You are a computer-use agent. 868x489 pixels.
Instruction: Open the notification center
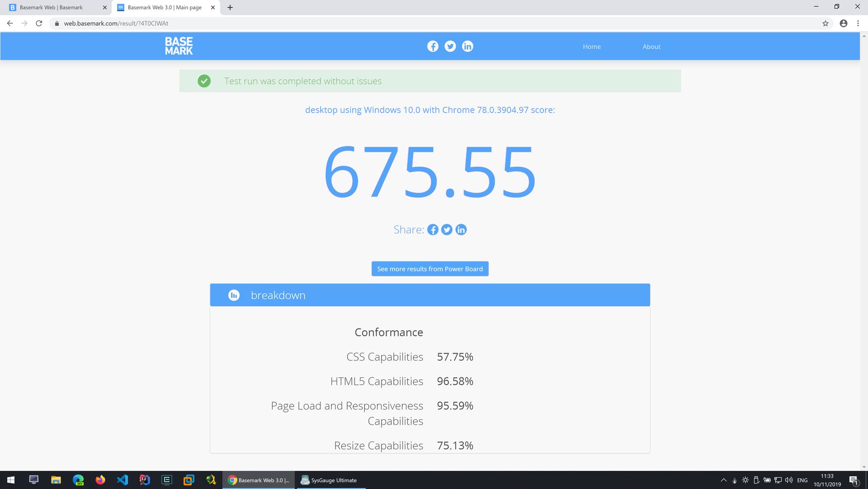(854, 480)
